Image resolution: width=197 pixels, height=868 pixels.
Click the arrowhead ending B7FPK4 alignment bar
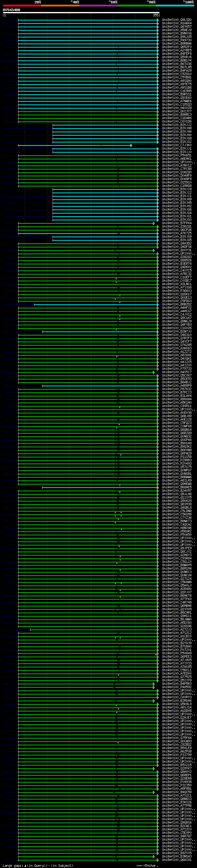(x=154, y=223)
